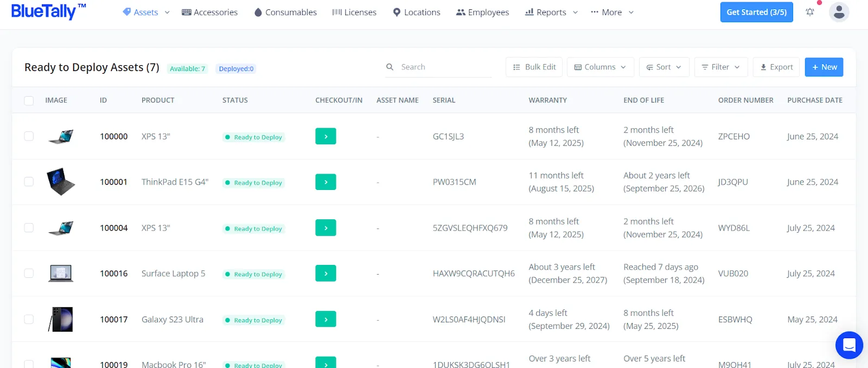
Task: Click Galaxy S23 Ultra product name
Action: 173,319
